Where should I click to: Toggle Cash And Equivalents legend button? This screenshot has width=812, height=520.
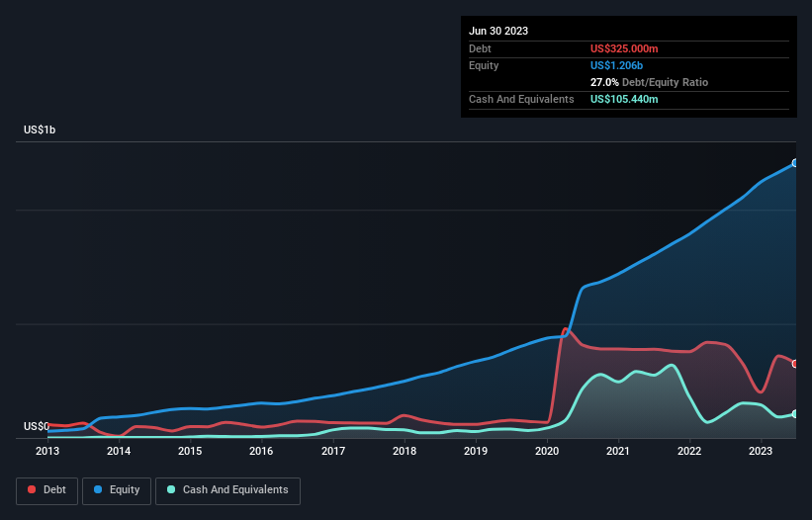[x=227, y=490]
